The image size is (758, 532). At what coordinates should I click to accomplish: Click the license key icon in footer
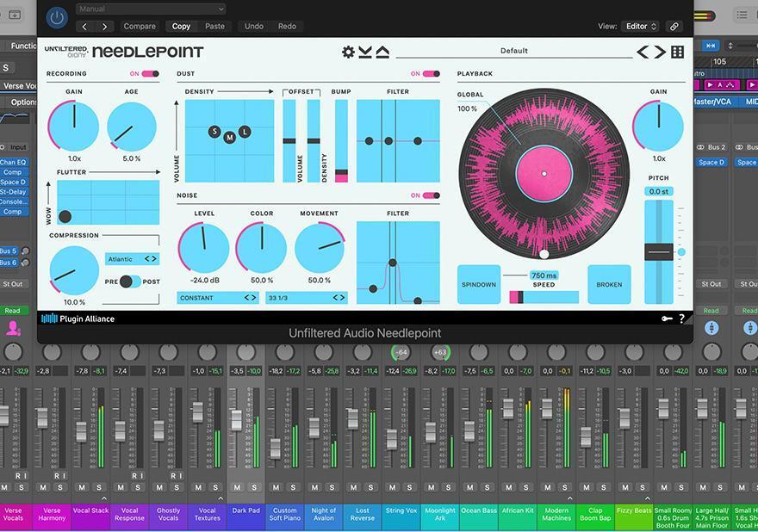tap(666, 318)
